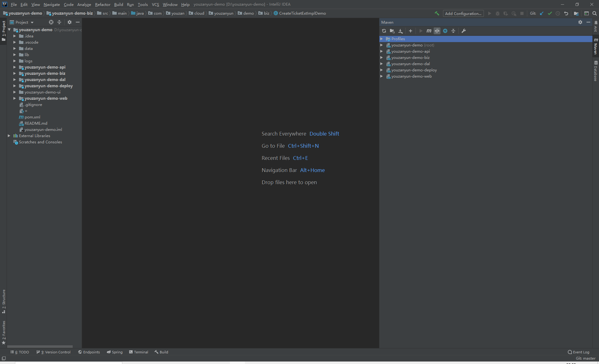
Task: Open the Endpoints tool window tab
Action: coord(89,352)
